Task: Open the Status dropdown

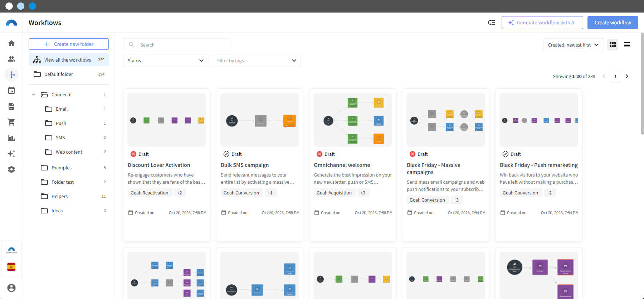Action: pos(166,61)
